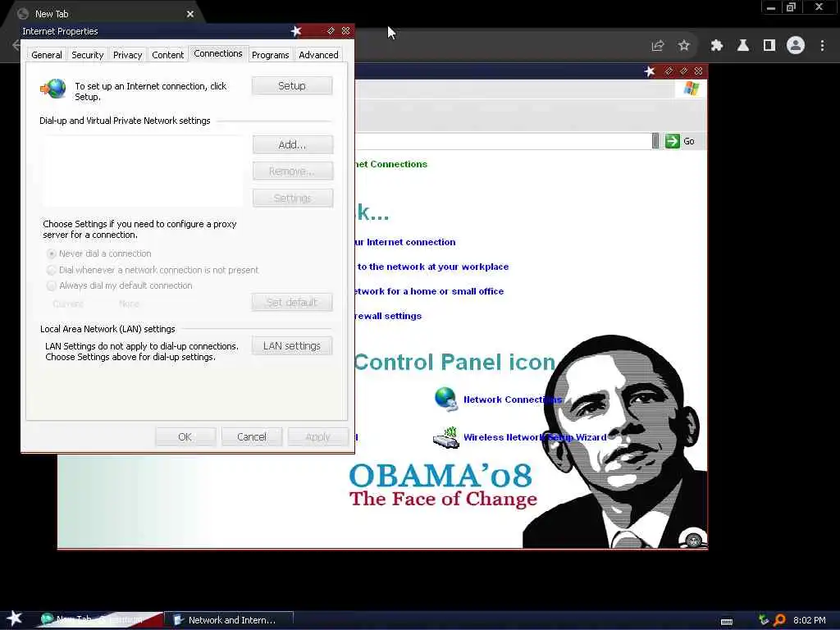Bookmark this page with the star icon
The image size is (840, 630).
[684, 46]
